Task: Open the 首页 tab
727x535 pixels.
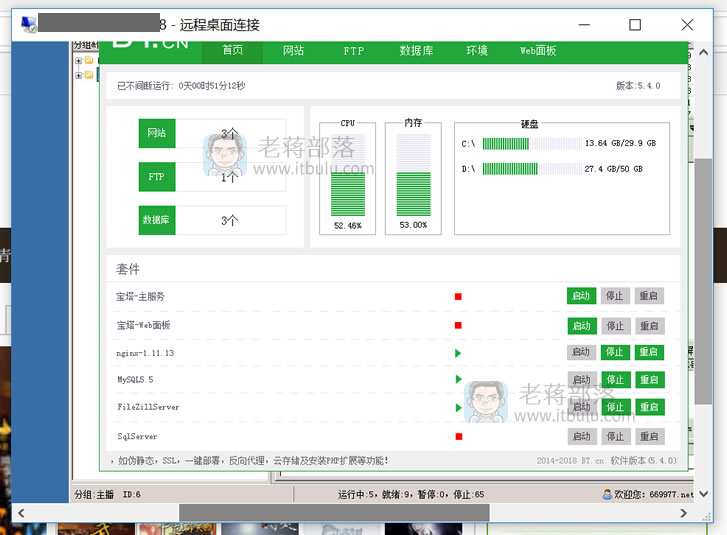Action: tap(232, 51)
